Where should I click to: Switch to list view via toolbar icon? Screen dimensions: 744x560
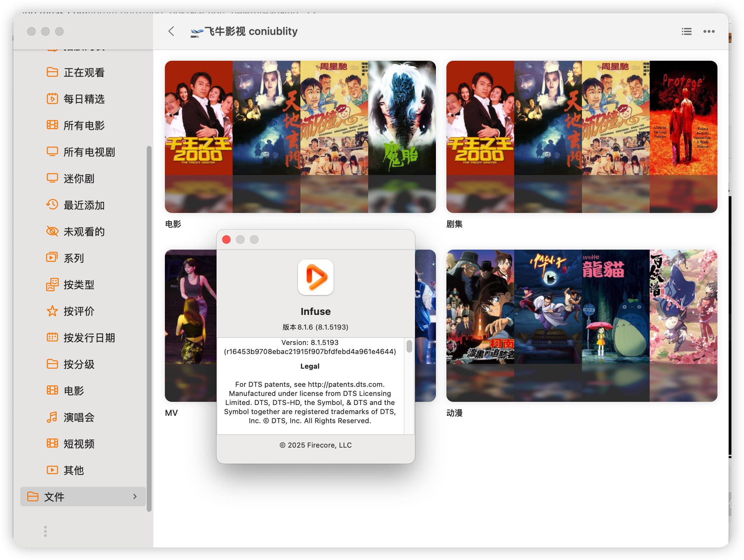point(686,31)
